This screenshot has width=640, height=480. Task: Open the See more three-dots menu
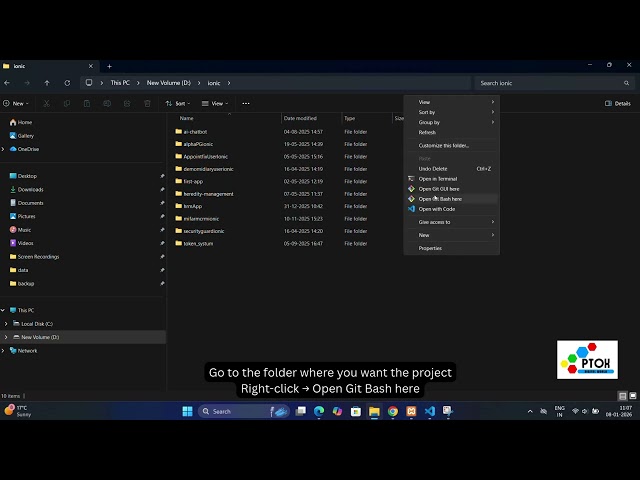(x=246, y=103)
